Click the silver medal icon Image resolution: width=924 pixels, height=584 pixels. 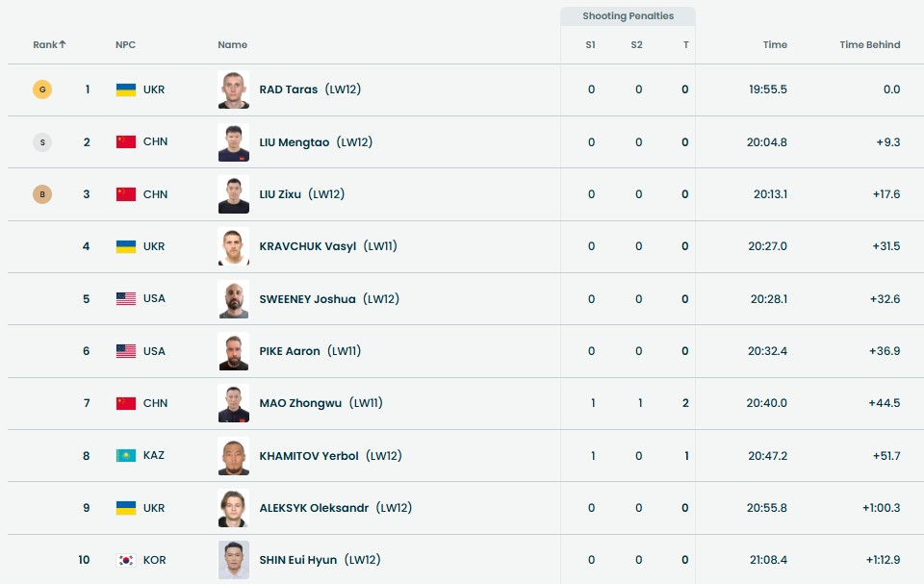[x=41, y=142]
